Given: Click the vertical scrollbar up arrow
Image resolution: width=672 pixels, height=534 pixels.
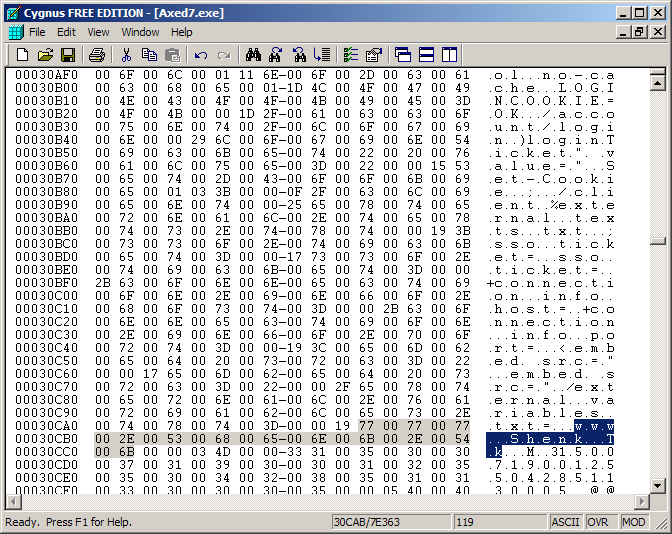Looking at the screenshot, I should point(657,82).
